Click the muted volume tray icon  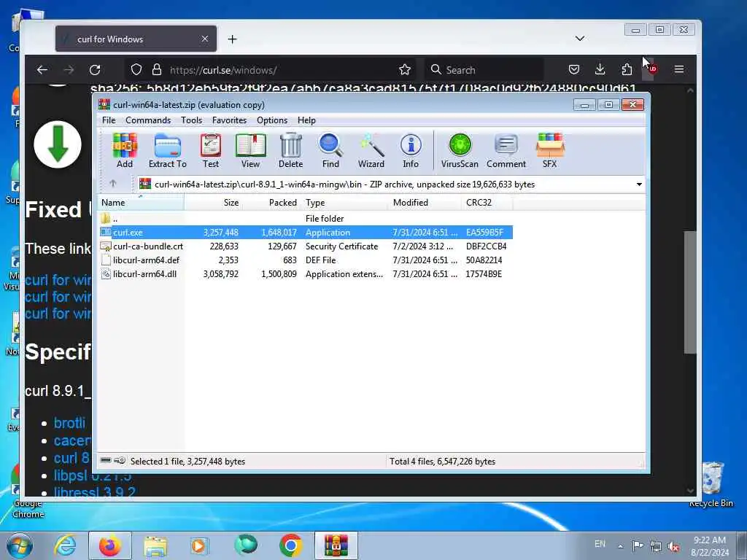673,547
